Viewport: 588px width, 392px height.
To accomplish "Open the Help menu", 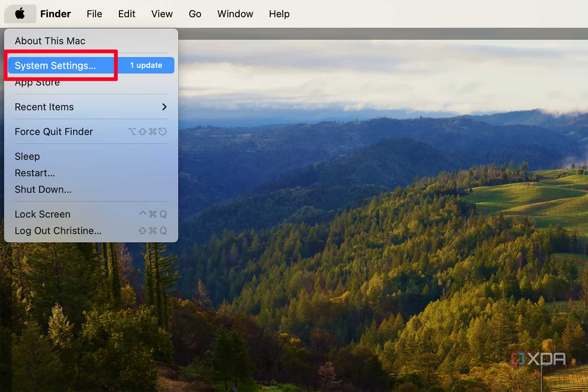I will click(279, 14).
